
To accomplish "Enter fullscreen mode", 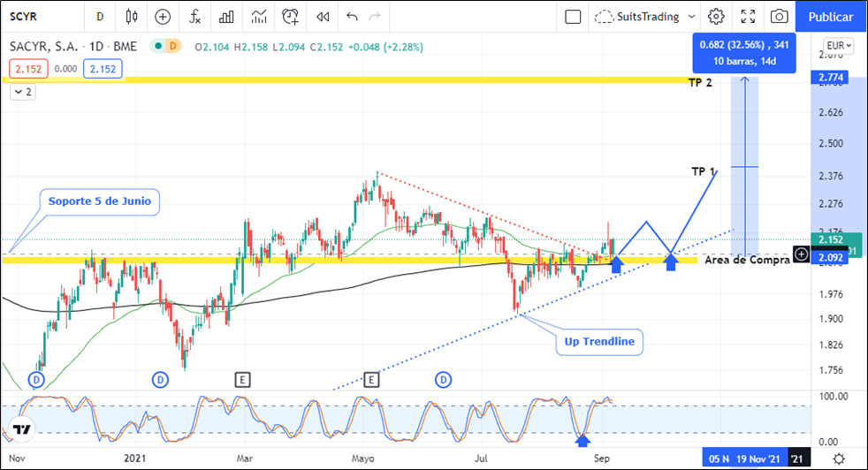I will (x=748, y=16).
